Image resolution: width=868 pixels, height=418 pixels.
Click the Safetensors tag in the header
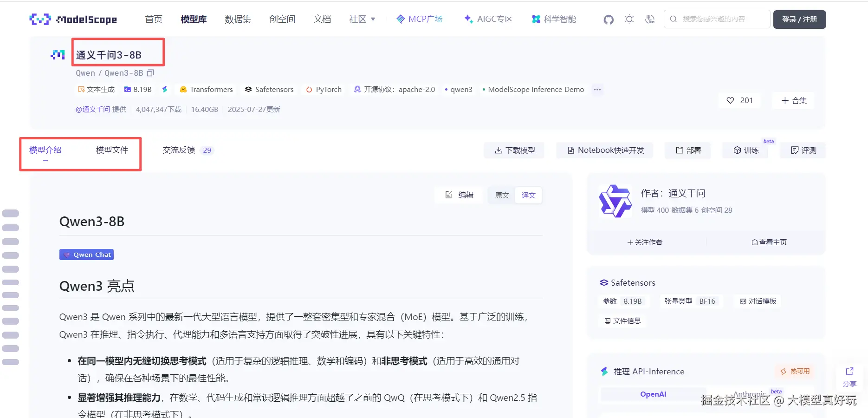coord(269,89)
